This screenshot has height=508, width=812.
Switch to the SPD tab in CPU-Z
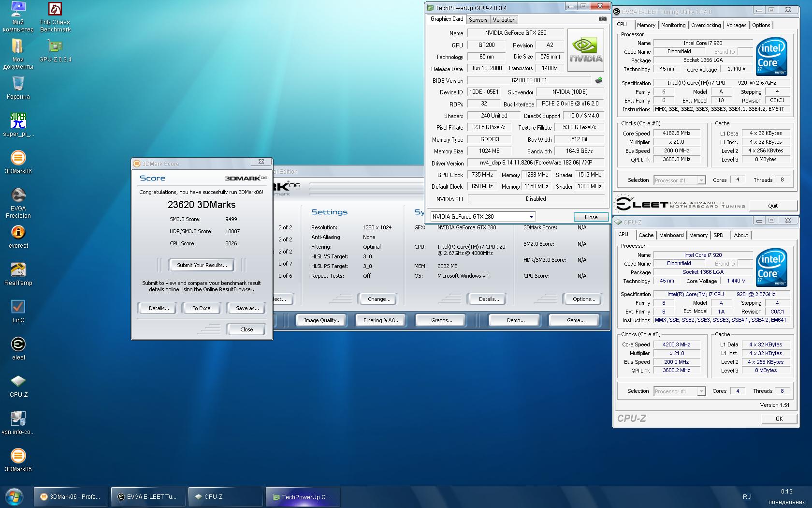point(719,235)
